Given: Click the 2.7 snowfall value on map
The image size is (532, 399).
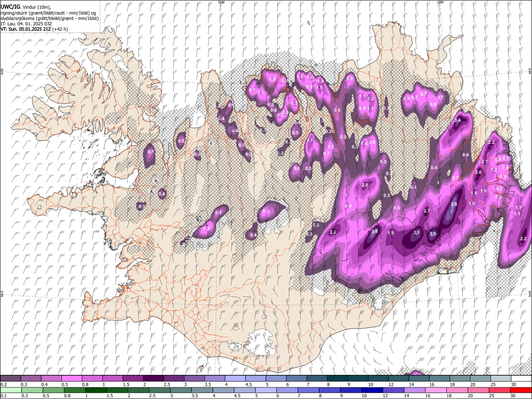Looking at the screenshot, I should pyautogui.click(x=426, y=211).
